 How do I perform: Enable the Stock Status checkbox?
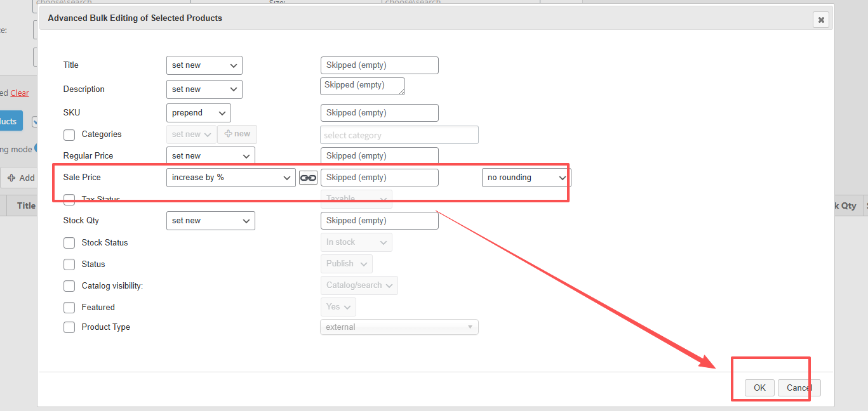pos(69,242)
